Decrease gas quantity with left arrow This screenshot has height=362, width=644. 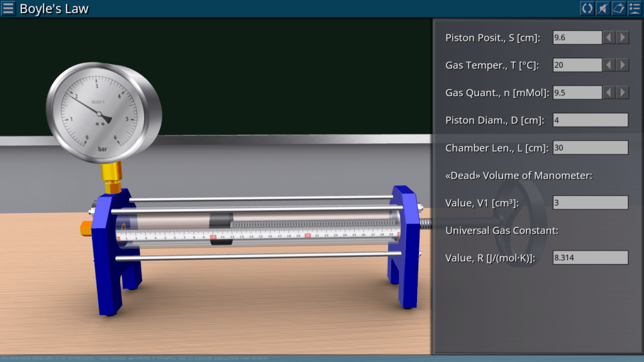[609, 92]
